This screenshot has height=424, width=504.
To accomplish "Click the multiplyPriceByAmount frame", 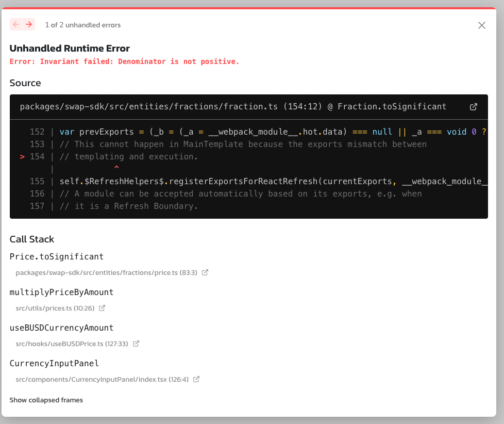I will click(x=61, y=292).
